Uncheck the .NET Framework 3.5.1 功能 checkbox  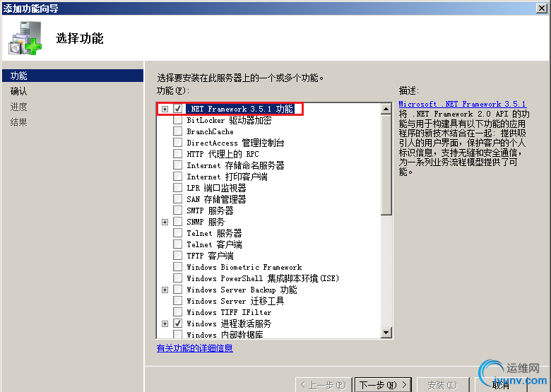(178, 109)
